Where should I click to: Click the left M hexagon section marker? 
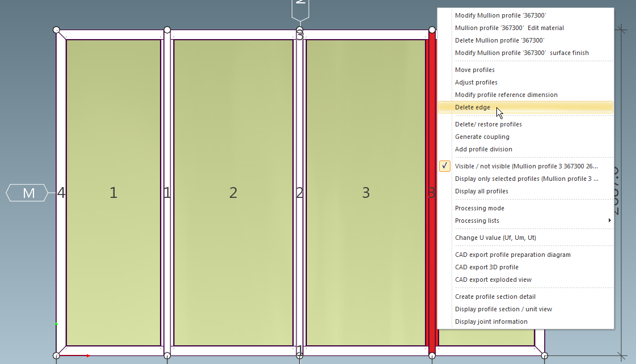(28, 193)
